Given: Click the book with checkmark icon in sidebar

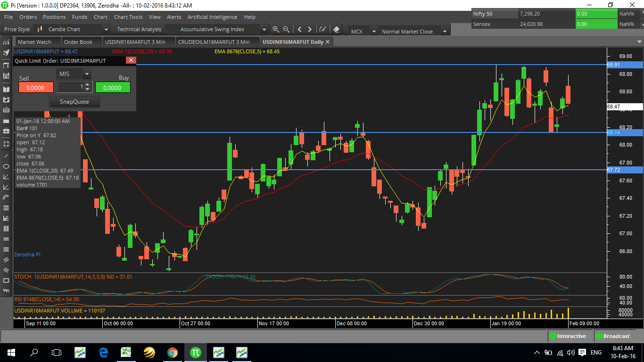Looking at the screenshot, I should [6, 99].
